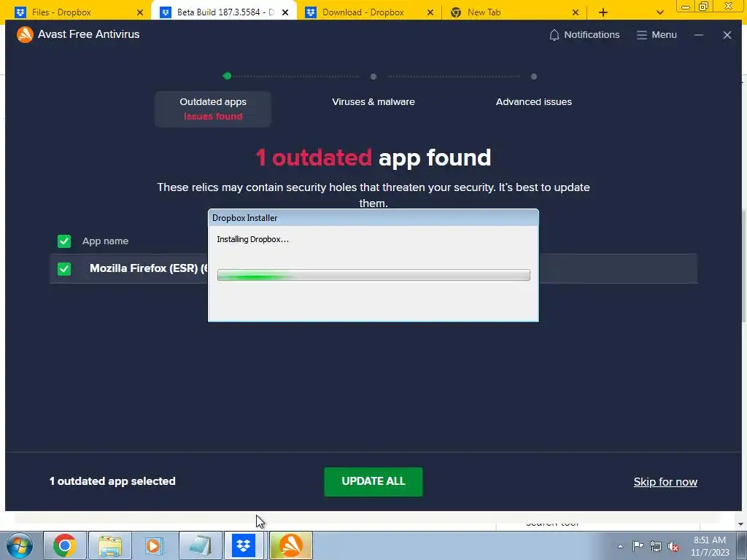
Task: Uncheck the Mozilla Firefox (ESR) checkbox
Action: tap(64, 268)
